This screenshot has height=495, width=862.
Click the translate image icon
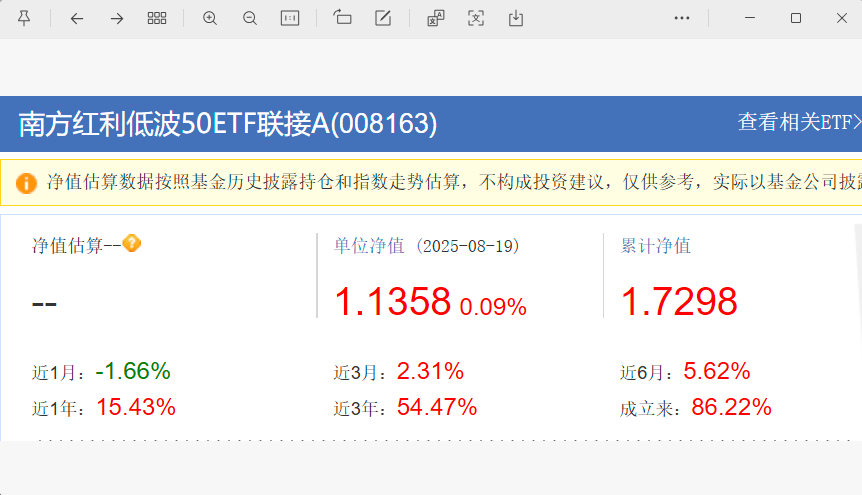[436, 18]
